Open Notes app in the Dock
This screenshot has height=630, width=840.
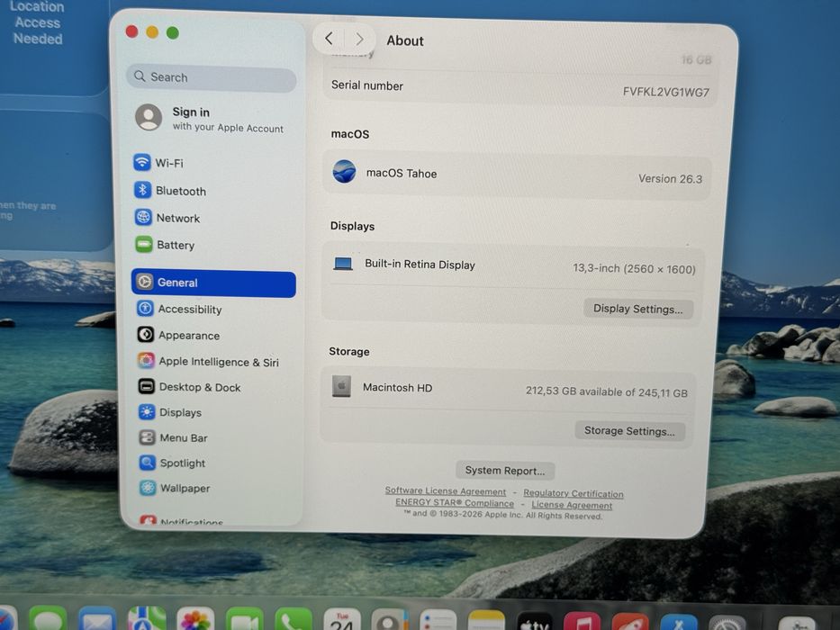click(486, 620)
